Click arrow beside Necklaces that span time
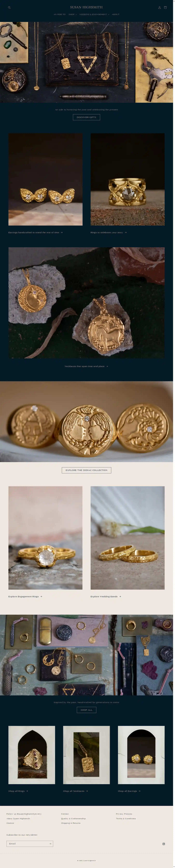 (107, 366)
